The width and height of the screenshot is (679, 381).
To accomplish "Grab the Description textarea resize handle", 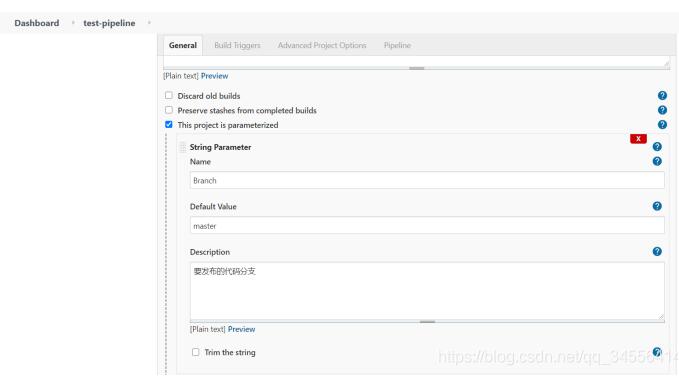I will click(427, 322).
